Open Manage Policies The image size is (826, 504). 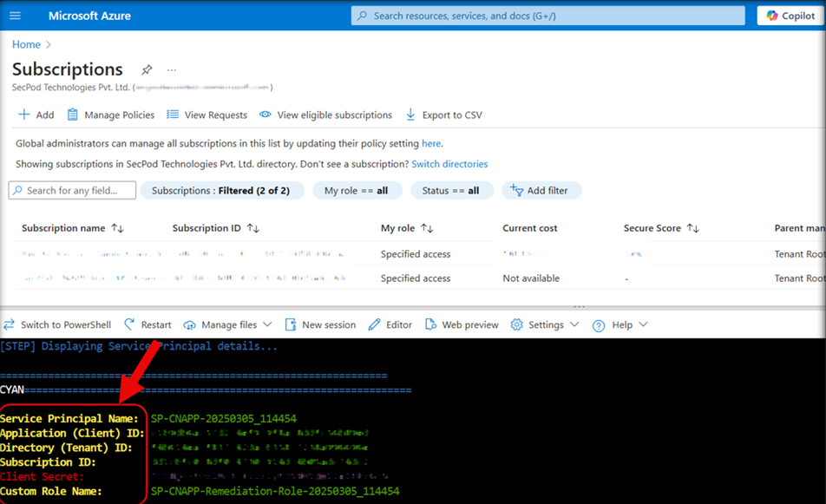pos(111,115)
